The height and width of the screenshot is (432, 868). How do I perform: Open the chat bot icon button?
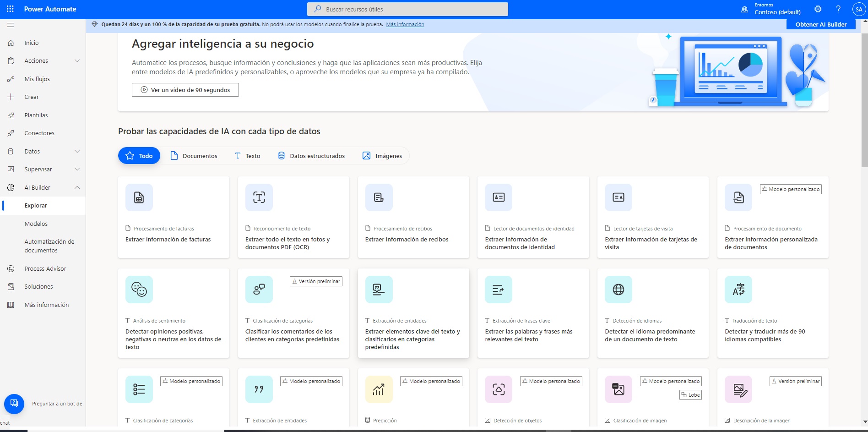(x=14, y=404)
